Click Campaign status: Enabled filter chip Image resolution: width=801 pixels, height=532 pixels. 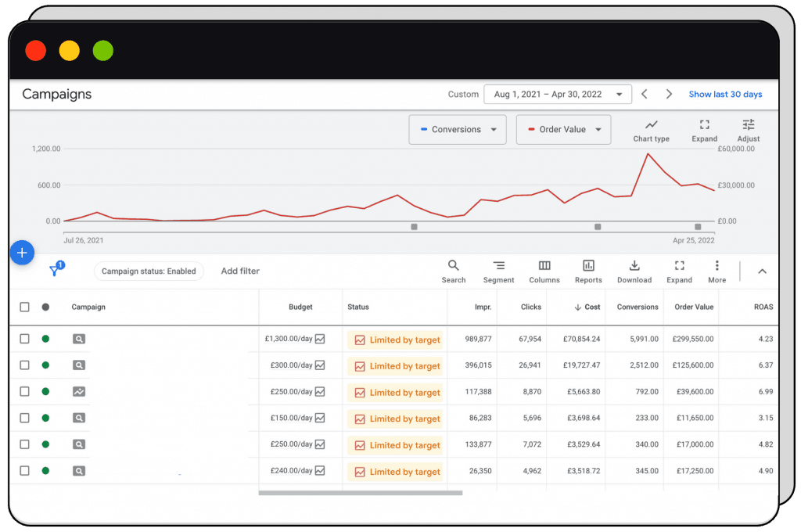tap(149, 271)
